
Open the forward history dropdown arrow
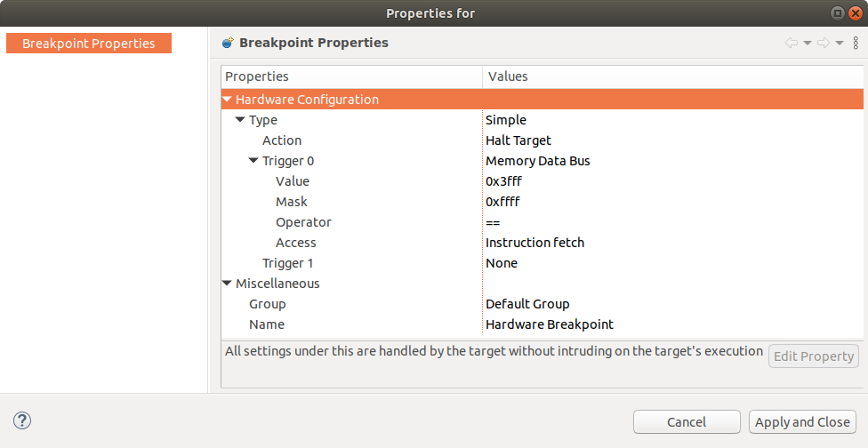(x=840, y=43)
